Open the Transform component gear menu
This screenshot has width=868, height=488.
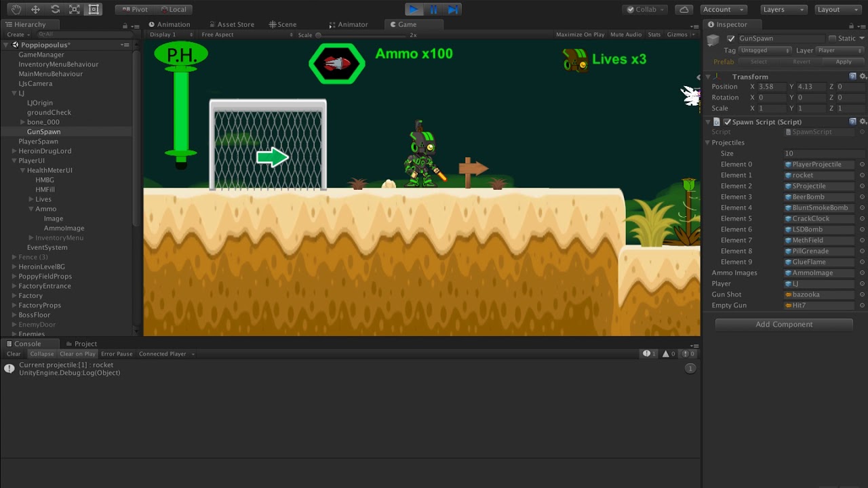coord(863,77)
